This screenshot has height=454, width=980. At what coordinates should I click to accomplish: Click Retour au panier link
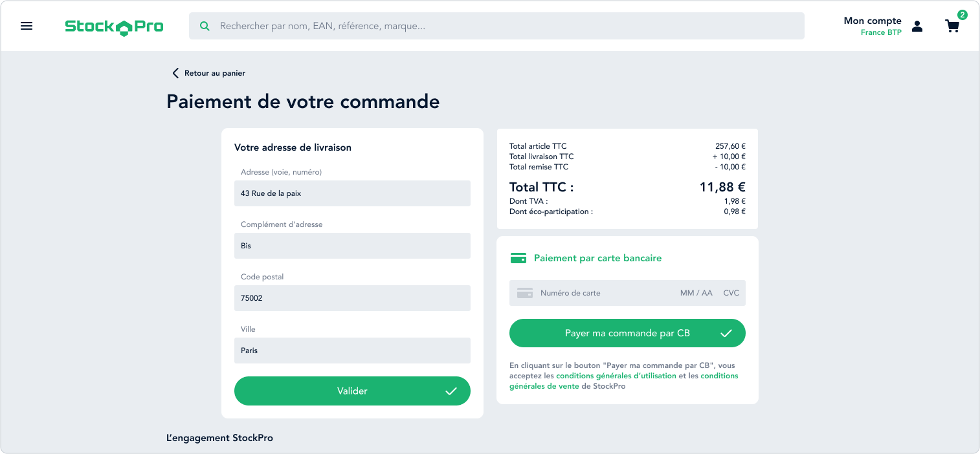[214, 73]
